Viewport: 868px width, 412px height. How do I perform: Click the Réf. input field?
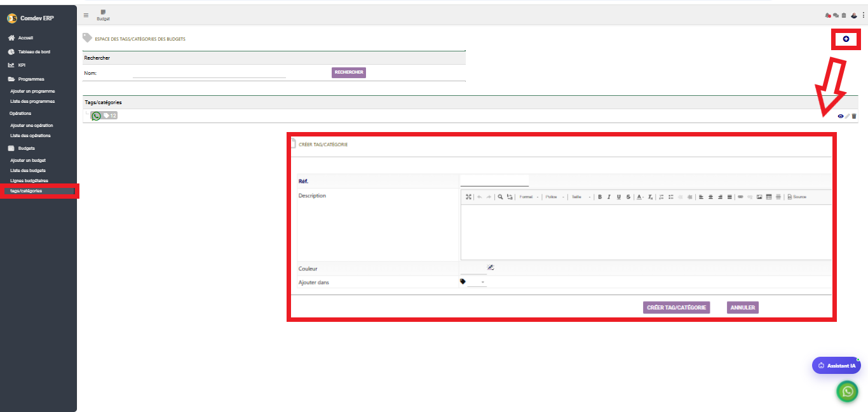[494, 181]
